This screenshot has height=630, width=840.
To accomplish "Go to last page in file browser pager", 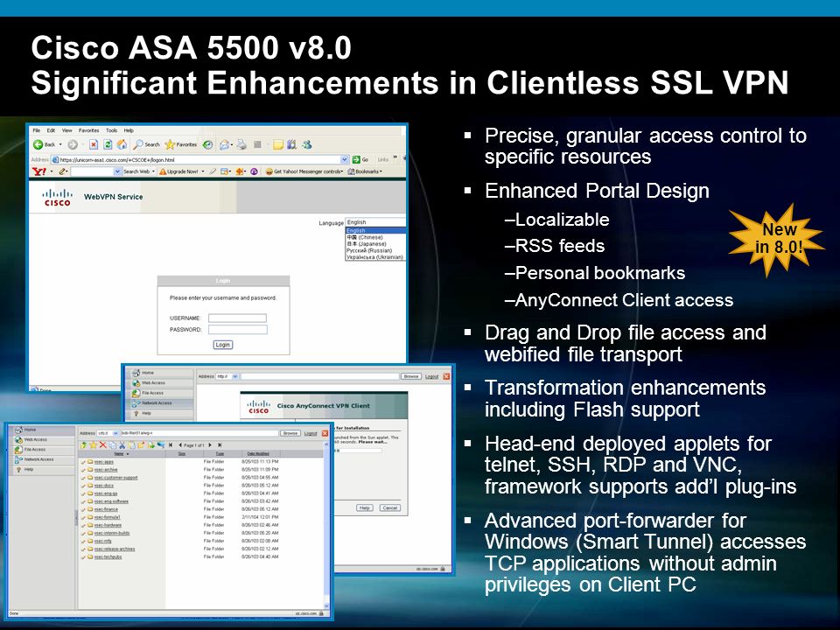I will click(219, 445).
